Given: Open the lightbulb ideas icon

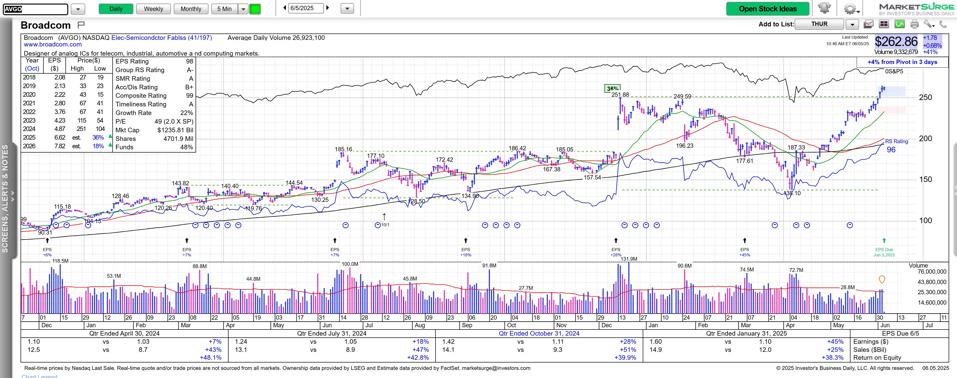Looking at the screenshot, I should pyautogui.click(x=825, y=9).
